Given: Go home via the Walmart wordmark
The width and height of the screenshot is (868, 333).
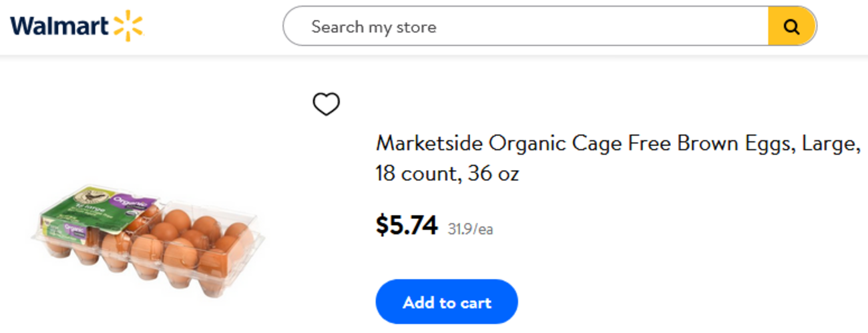Looking at the screenshot, I should 59,27.
